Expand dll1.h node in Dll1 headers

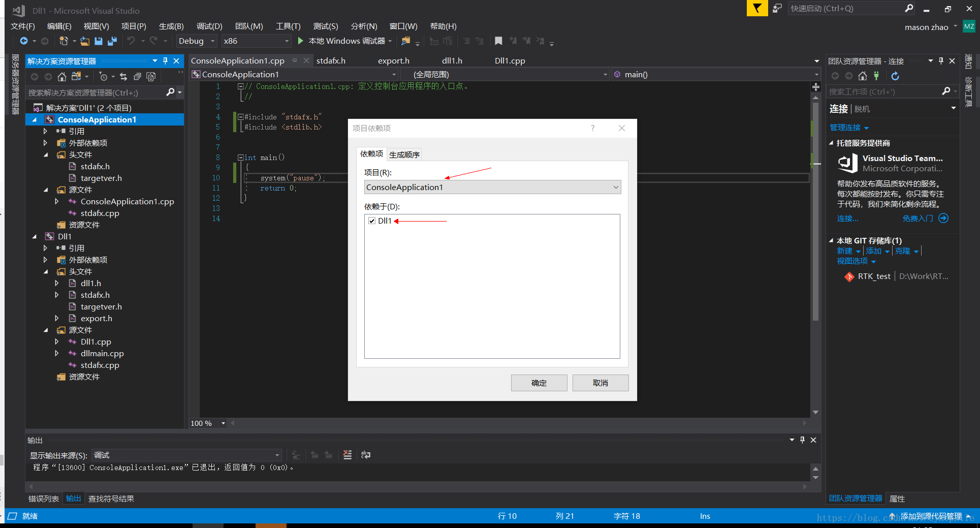click(x=56, y=283)
